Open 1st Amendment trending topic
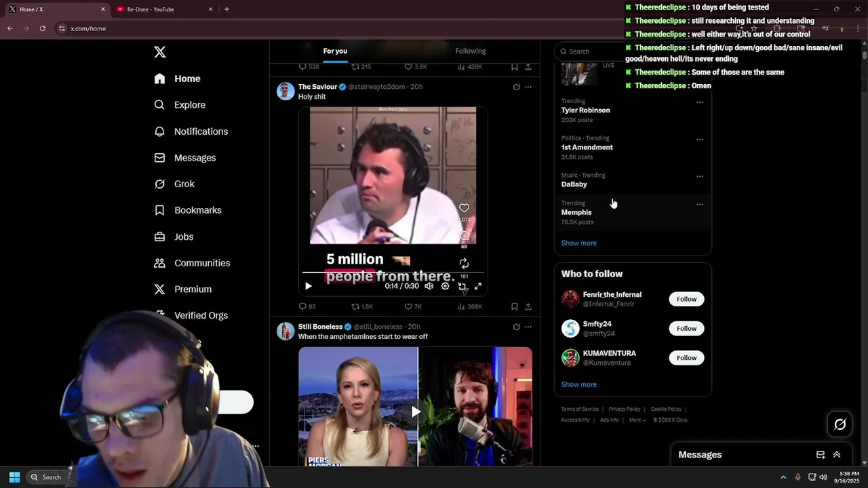 point(587,147)
